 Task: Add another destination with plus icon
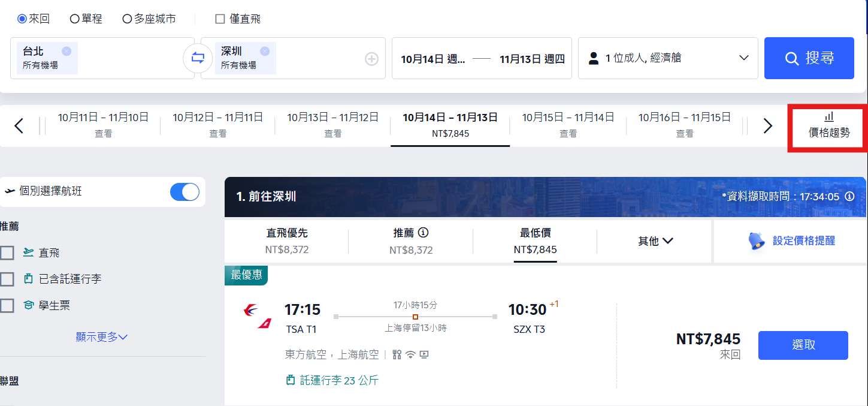point(372,59)
